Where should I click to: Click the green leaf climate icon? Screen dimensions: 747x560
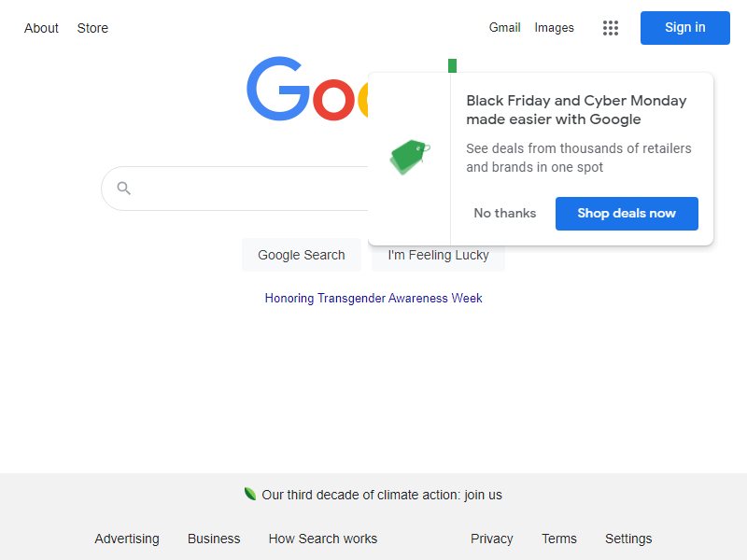(250, 494)
